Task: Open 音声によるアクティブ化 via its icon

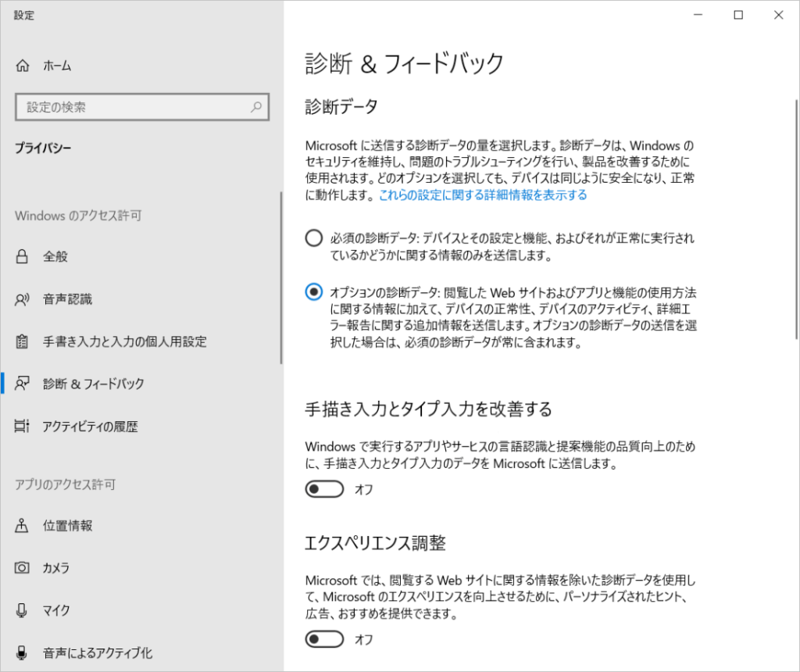Action: 23,653
